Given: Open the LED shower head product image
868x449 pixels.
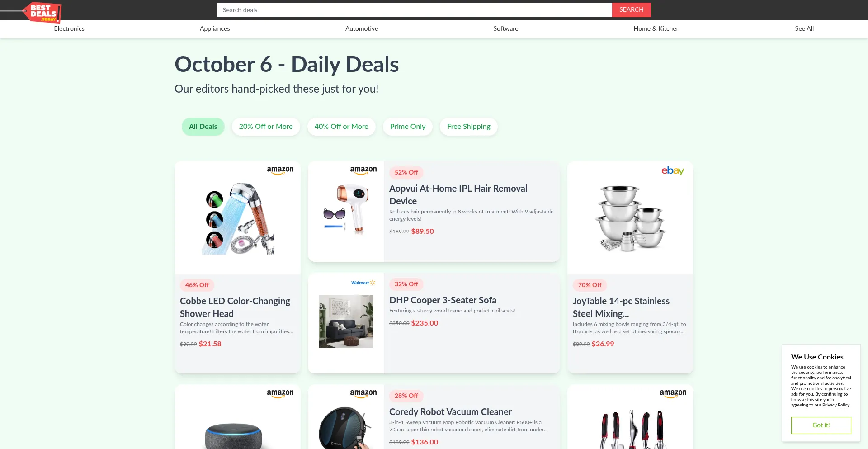Looking at the screenshot, I should click(x=237, y=219).
